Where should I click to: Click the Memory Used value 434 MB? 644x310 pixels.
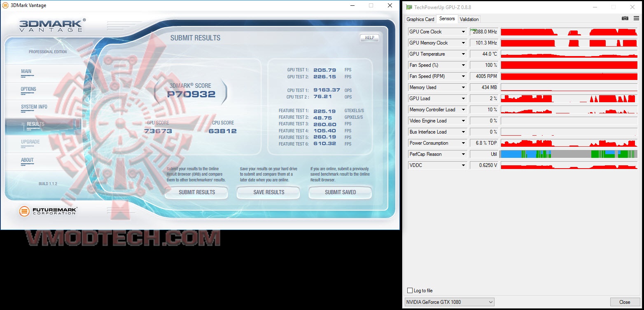[x=484, y=87]
